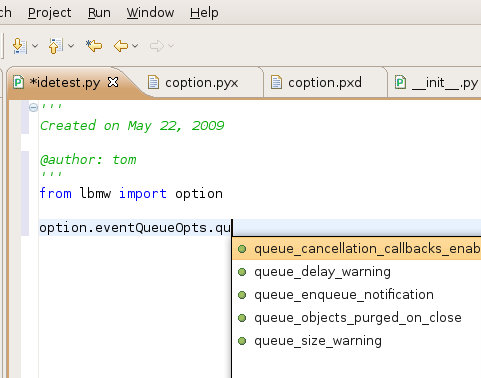Click the idetest.py Python file icon
481x378 pixels.
18,82
